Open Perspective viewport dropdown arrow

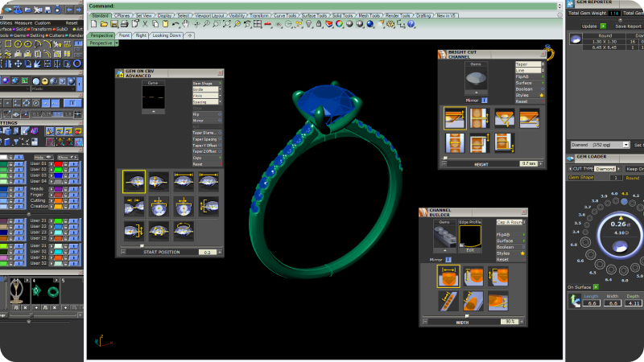(117, 43)
